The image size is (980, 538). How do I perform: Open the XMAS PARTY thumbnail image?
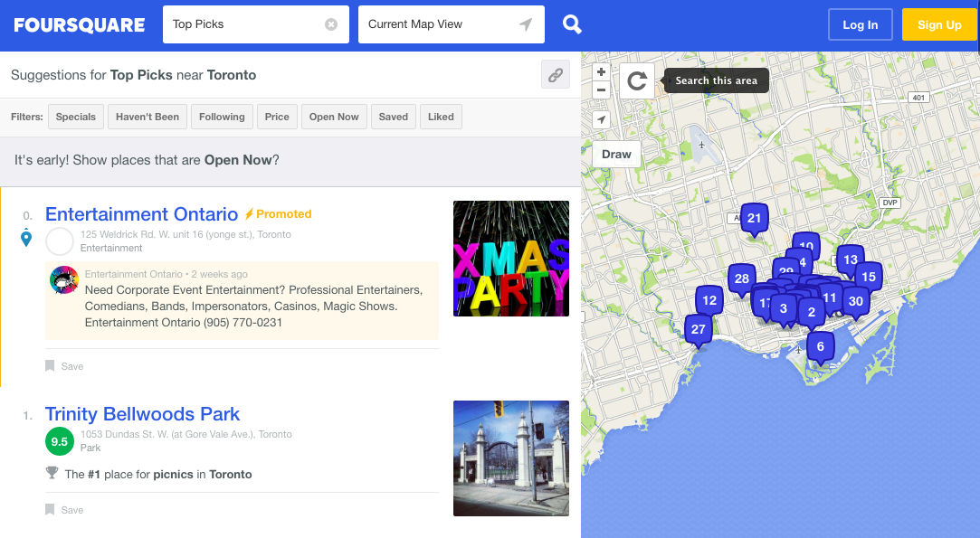pos(510,259)
